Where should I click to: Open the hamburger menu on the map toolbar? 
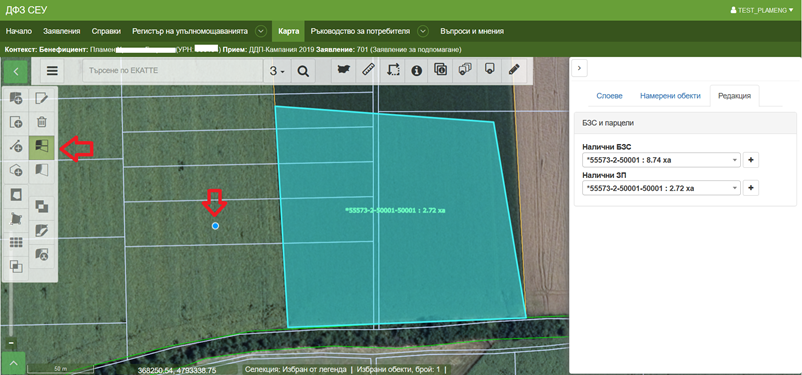(x=52, y=71)
